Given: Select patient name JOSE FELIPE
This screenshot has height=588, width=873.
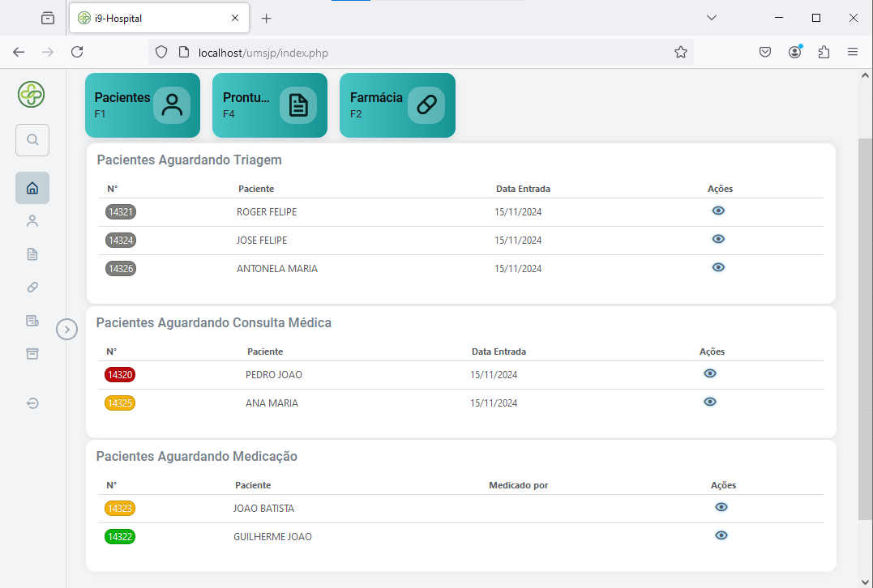Looking at the screenshot, I should [x=262, y=241].
